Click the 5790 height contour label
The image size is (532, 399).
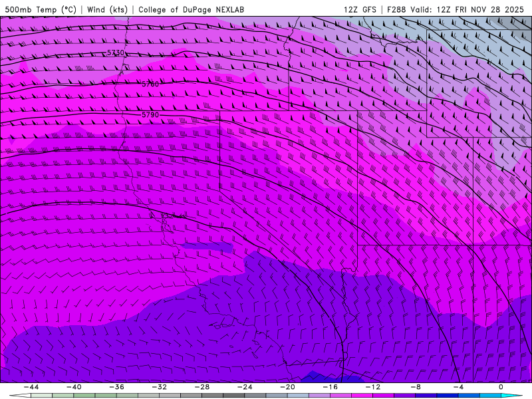pos(150,114)
